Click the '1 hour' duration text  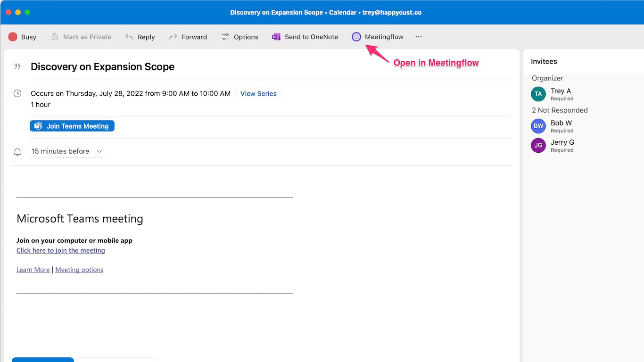click(x=41, y=105)
